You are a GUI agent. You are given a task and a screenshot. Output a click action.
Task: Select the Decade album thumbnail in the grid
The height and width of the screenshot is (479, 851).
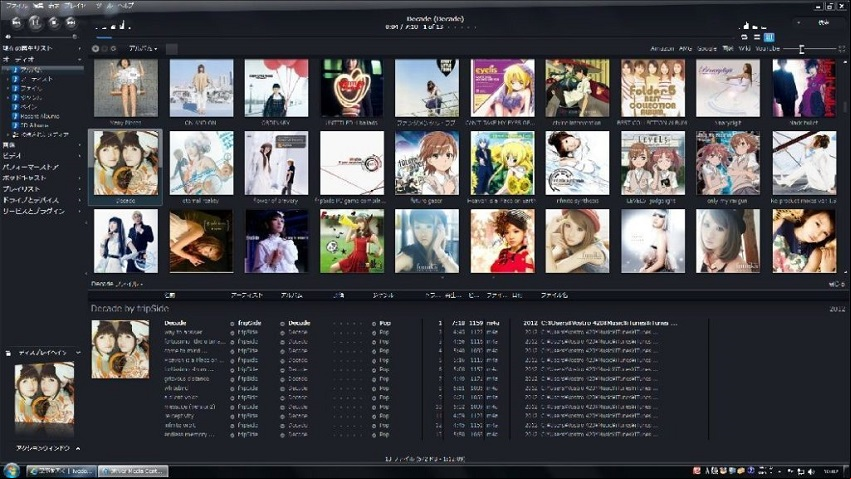126,163
